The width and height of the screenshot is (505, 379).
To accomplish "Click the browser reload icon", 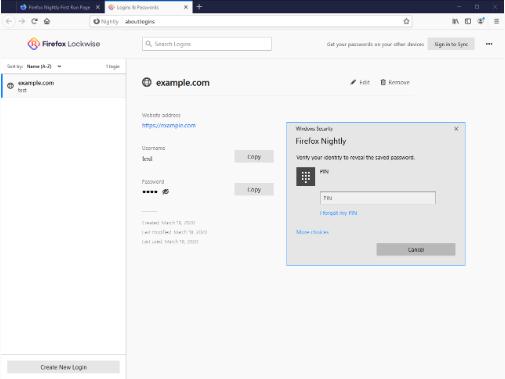I will click(34, 21).
